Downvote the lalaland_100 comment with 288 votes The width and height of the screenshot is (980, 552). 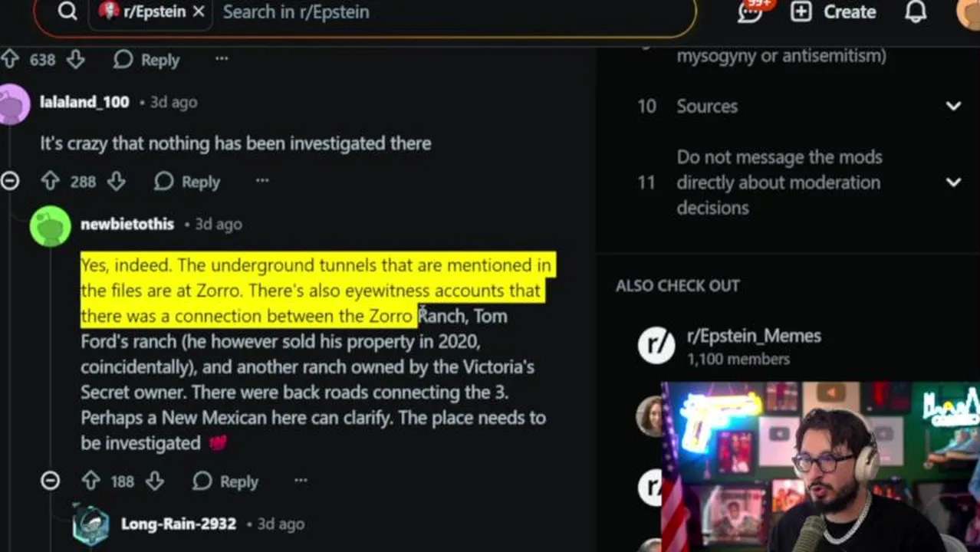tap(116, 181)
